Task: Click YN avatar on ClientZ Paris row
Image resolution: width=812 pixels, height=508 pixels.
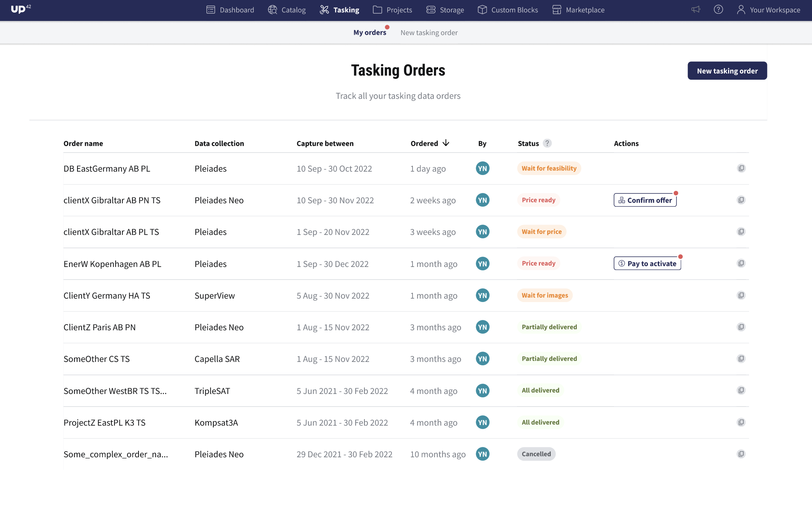Action: pyautogui.click(x=482, y=327)
